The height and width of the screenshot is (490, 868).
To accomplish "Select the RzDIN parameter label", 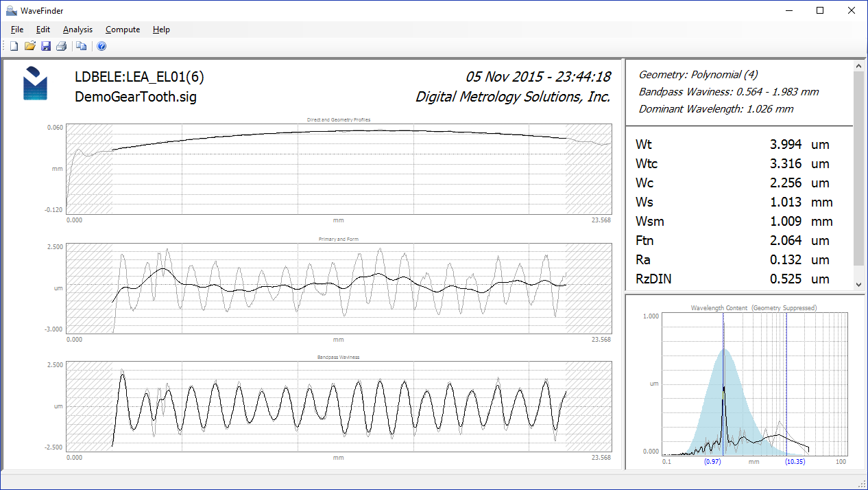I will (654, 279).
